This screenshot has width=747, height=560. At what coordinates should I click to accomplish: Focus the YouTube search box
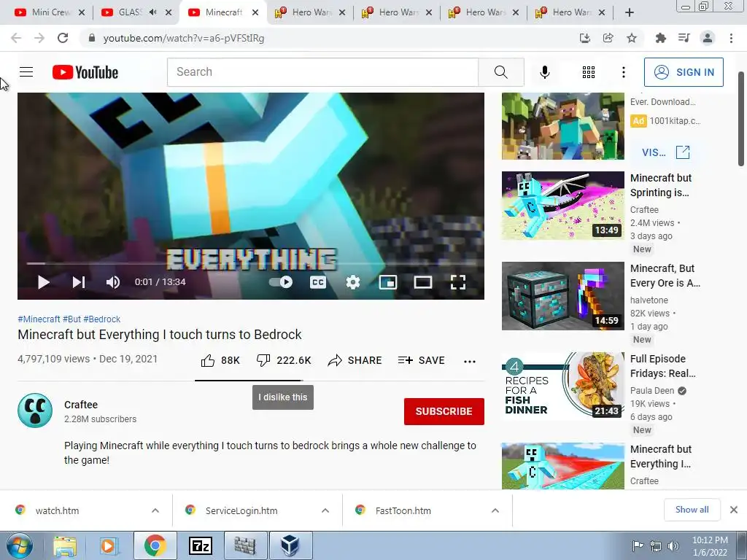(x=322, y=72)
